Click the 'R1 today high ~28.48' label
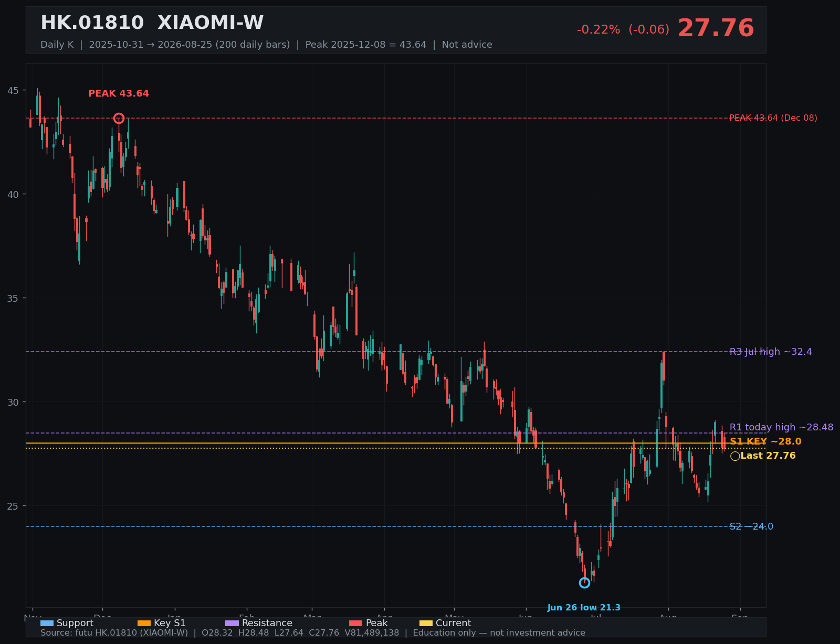Viewport: 840px width, 644px height. (782, 427)
